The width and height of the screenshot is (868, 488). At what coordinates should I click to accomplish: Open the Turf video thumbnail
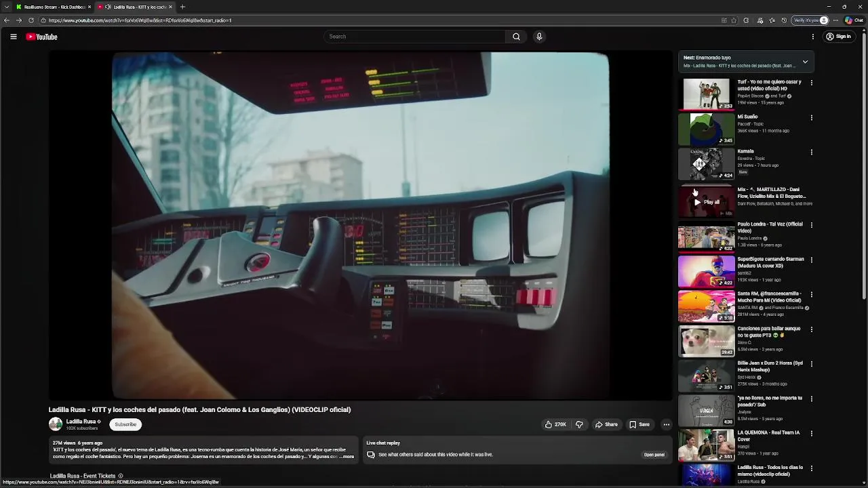point(706,94)
